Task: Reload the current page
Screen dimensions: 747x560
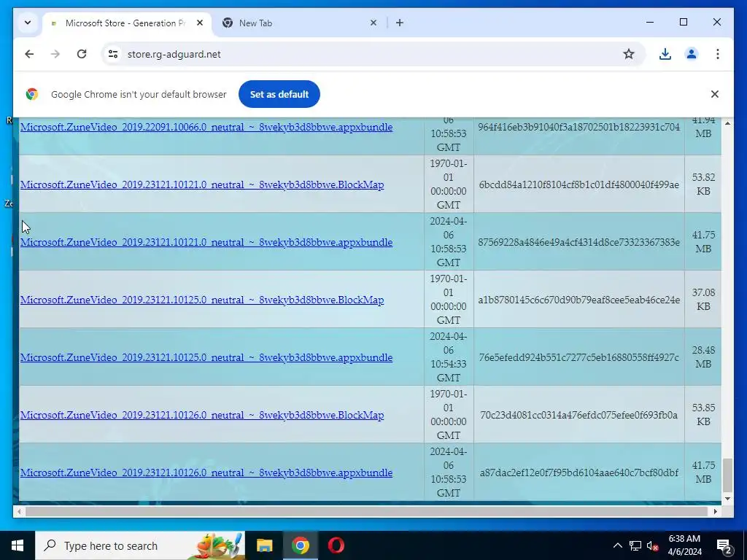Action: 82,54
